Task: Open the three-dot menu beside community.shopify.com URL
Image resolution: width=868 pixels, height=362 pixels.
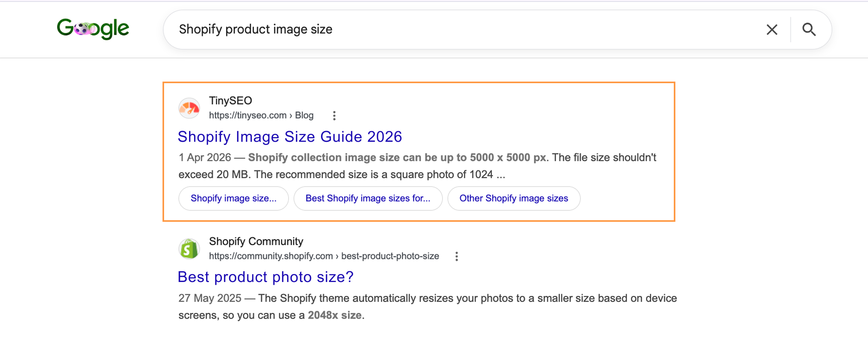Action: pyautogui.click(x=457, y=256)
